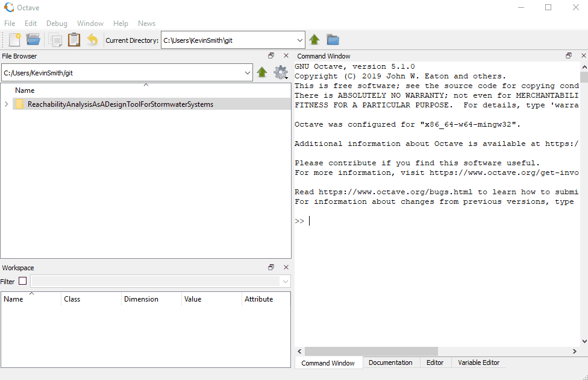This screenshot has width=588, height=380.
Task: Undock the File Browser panel
Action: click(x=271, y=55)
